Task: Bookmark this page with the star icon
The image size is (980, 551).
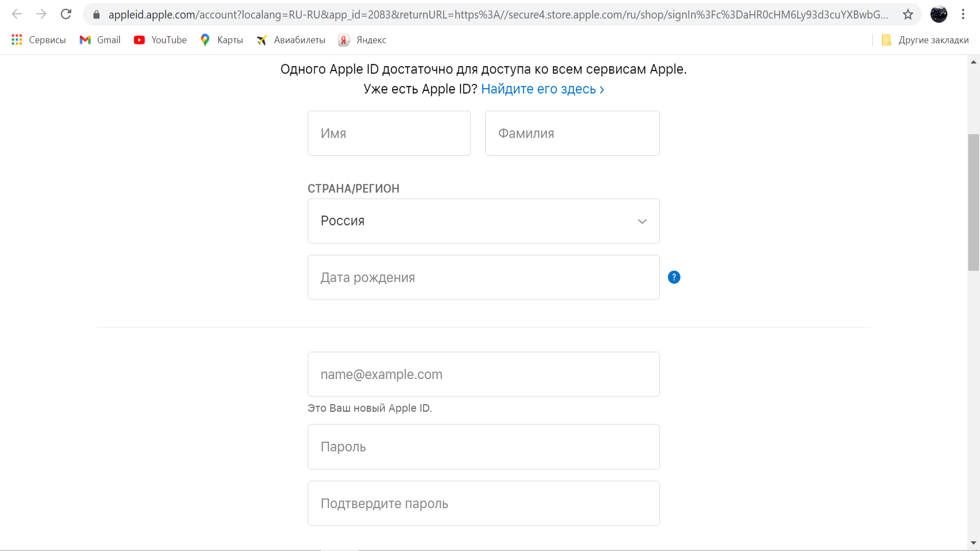Action: point(908,14)
